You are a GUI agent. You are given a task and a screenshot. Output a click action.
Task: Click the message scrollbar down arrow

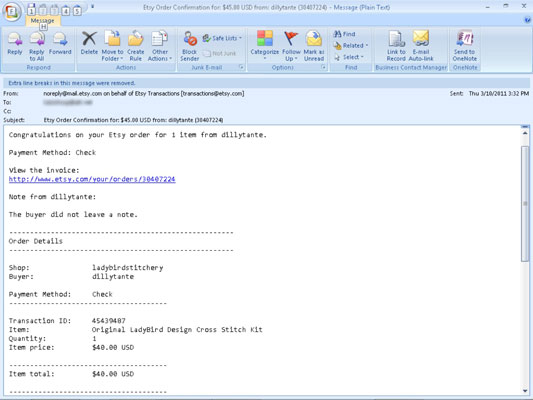525,391
